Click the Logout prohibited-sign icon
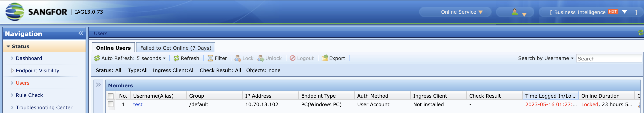 click(292, 58)
